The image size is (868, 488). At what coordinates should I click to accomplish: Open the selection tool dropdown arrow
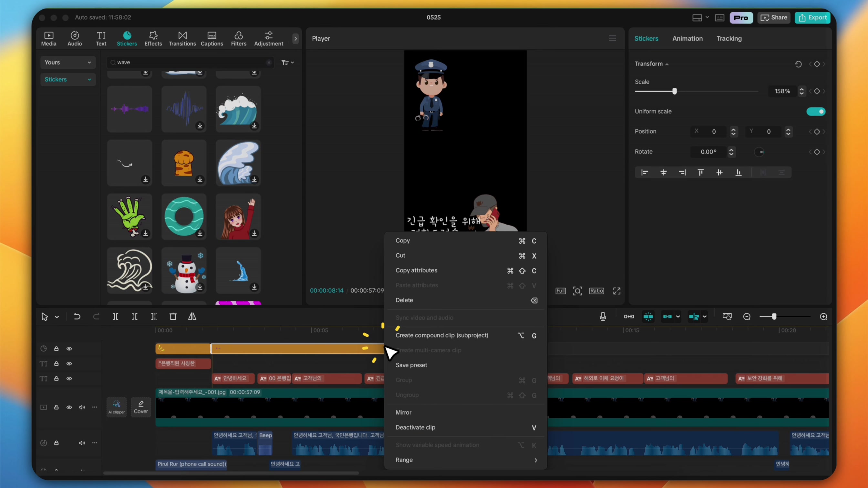57,317
